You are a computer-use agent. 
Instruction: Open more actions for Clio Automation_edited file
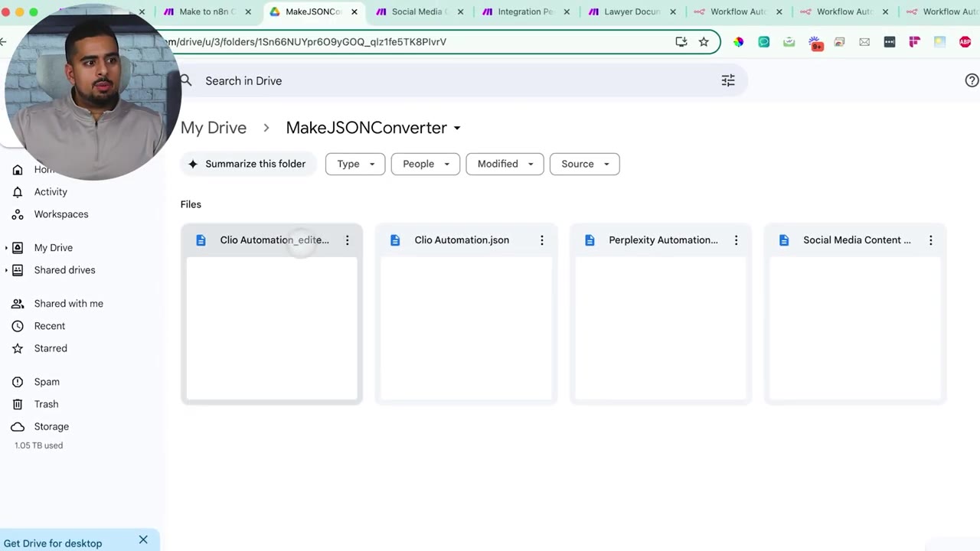(x=347, y=240)
